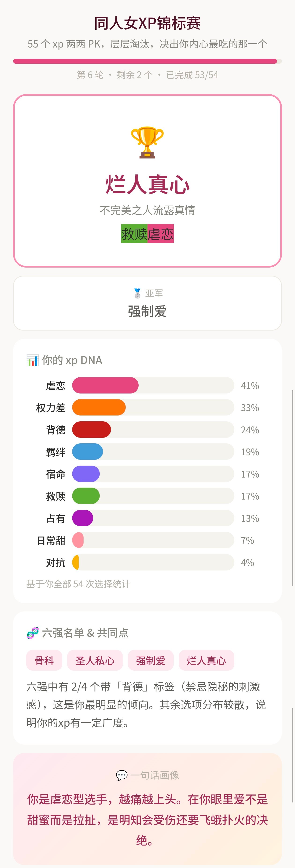Click the 烂人真心 chip in the top-six list
The width and height of the screenshot is (295, 868).
206,660
